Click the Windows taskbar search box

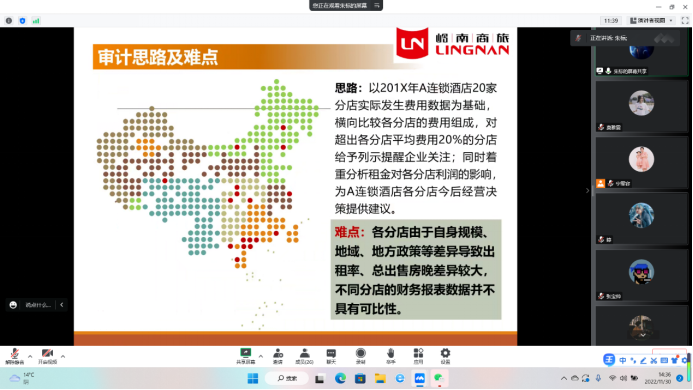coord(287,379)
